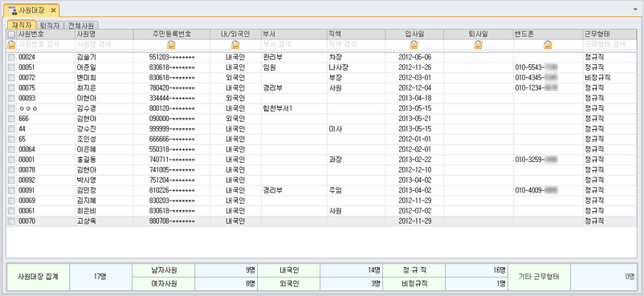
Task: Switch to the 퇴직자 tab
Action: [50, 25]
